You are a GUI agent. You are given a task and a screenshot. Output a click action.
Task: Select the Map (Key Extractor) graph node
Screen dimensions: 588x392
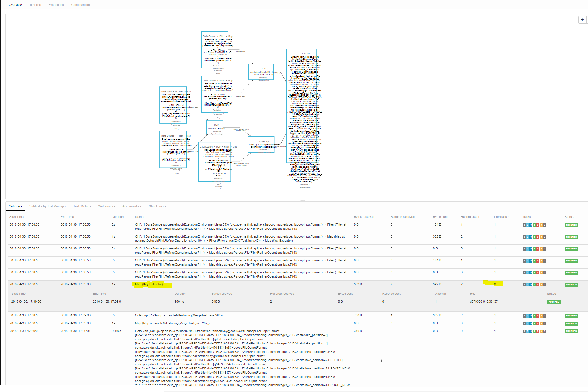215,127
